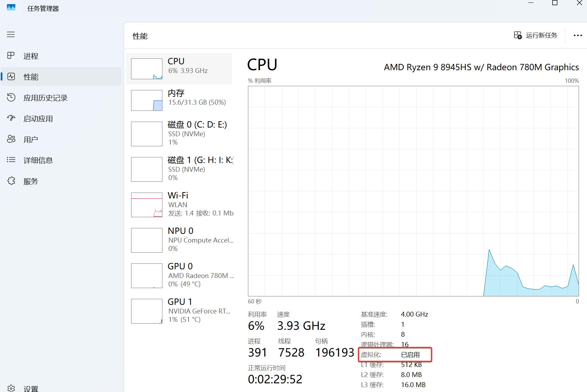This screenshot has height=392, width=587.
Task: Click the 性能 page heading
Action: pyautogui.click(x=140, y=36)
